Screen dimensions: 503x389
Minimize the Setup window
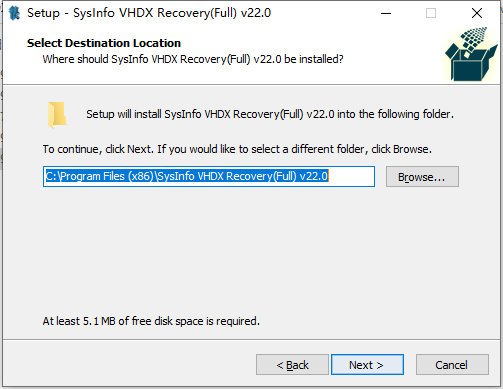tap(386, 13)
